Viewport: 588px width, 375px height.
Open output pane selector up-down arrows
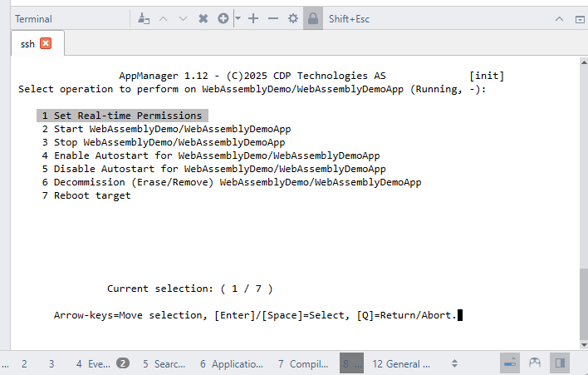coord(454,363)
